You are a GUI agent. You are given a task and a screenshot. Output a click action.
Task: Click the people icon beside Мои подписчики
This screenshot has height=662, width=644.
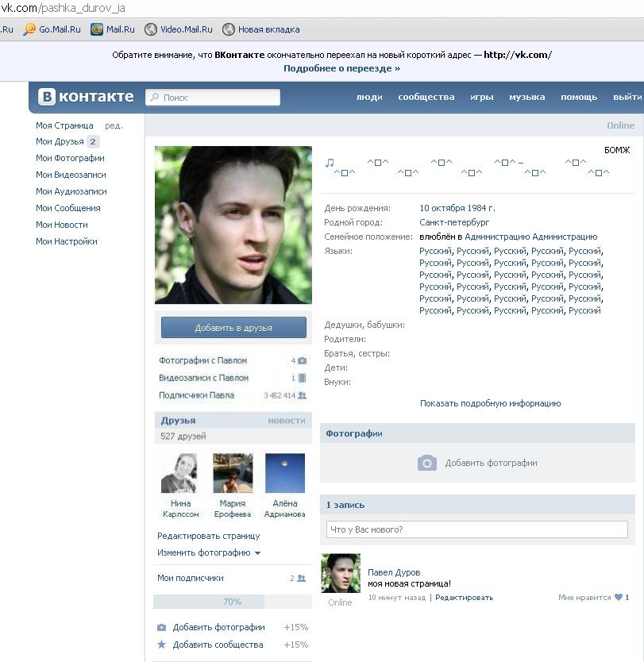pos(301,578)
